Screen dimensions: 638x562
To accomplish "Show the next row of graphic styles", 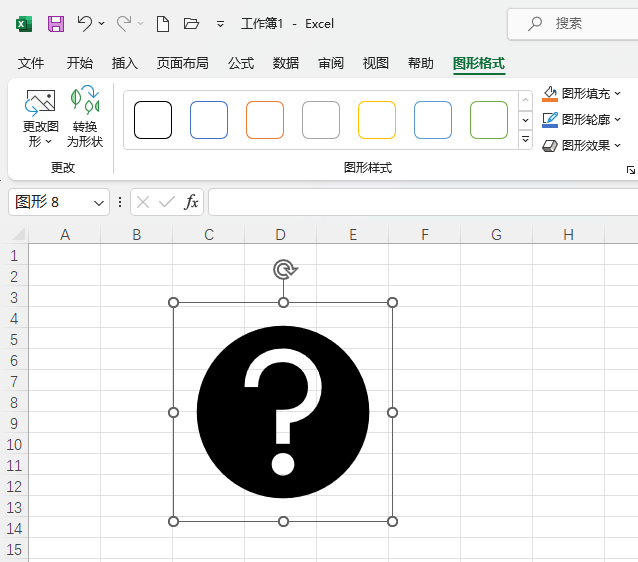I will 525,120.
